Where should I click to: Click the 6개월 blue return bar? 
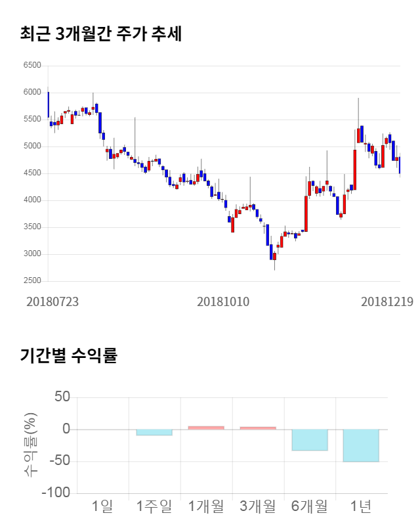310,440
